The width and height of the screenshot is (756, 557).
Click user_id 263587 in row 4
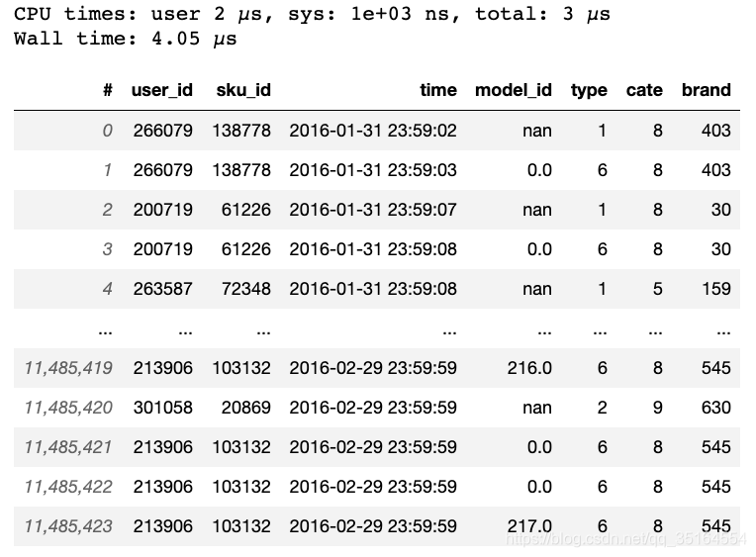[x=163, y=289]
